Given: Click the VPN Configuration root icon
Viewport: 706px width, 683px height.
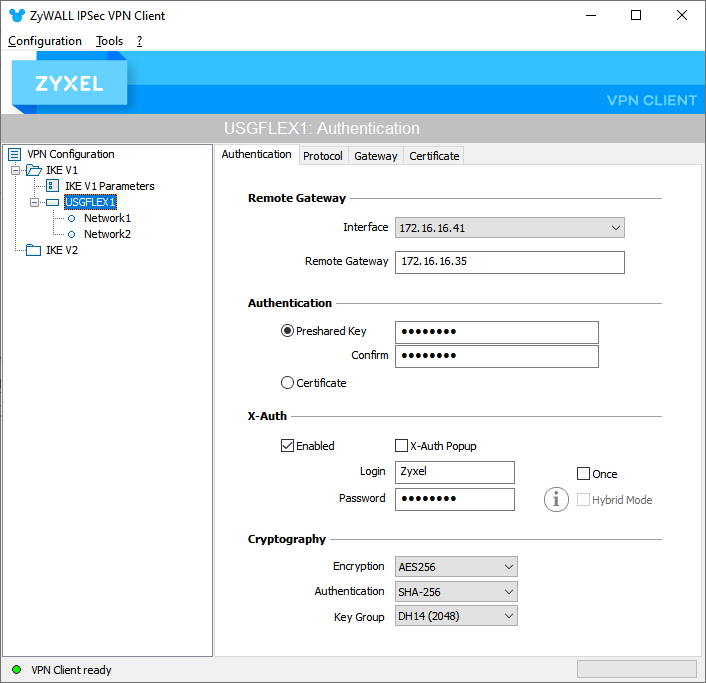Looking at the screenshot, I should tap(14, 154).
